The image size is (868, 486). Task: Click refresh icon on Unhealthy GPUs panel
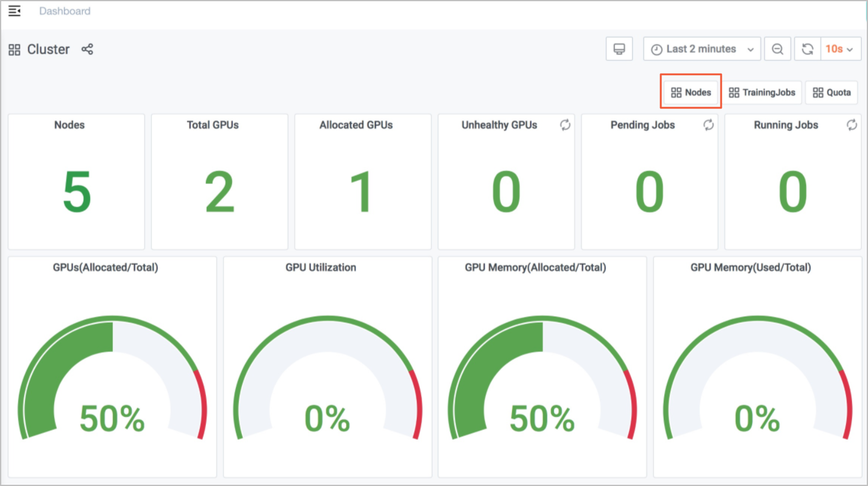(x=565, y=125)
